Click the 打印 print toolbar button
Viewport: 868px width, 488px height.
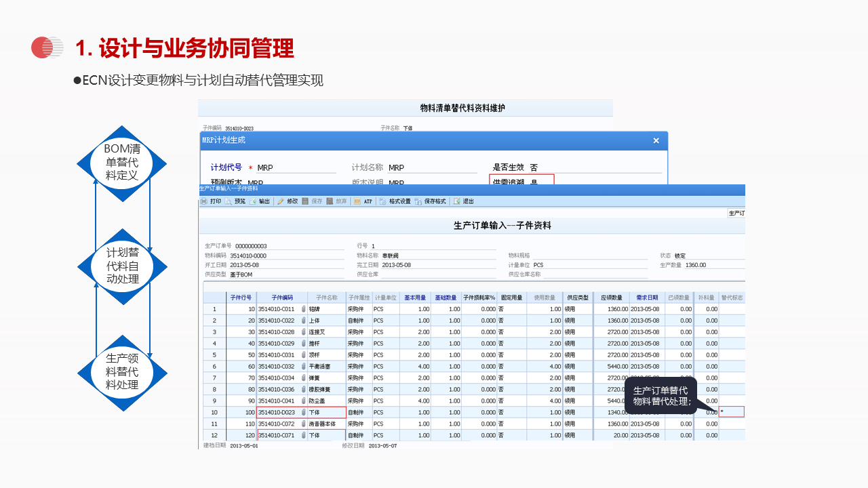tap(211, 201)
